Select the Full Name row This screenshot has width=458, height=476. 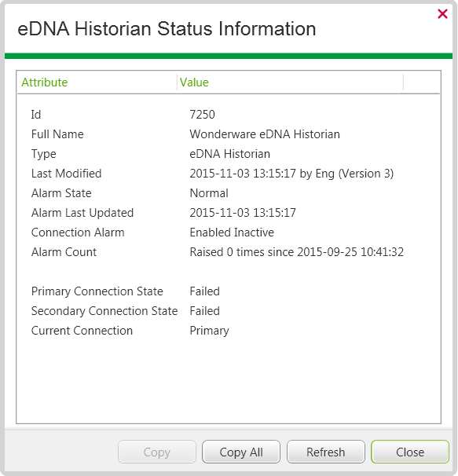click(229, 134)
